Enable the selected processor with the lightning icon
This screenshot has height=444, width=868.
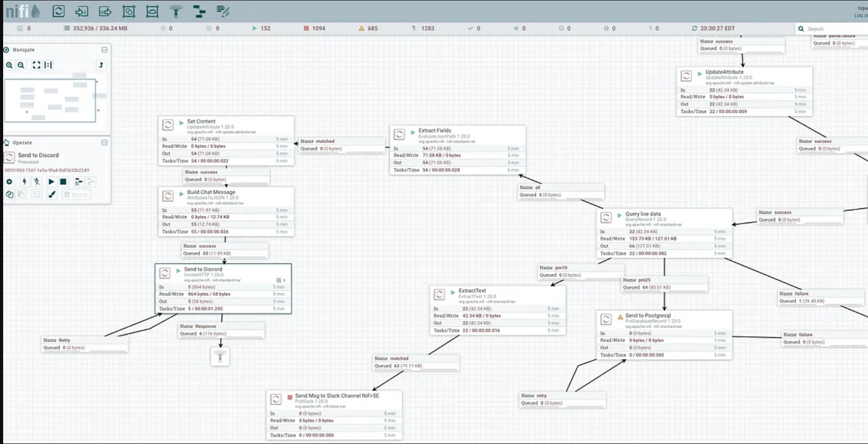(x=24, y=182)
